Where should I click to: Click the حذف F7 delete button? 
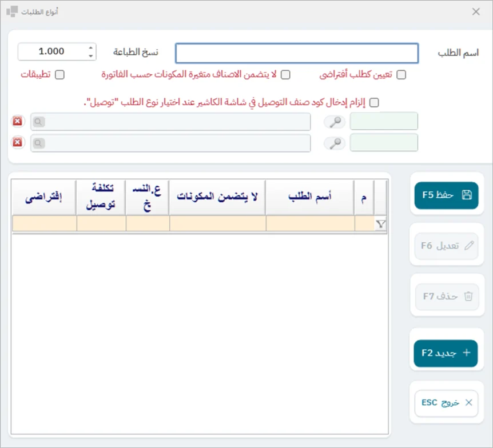click(x=447, y=297)
